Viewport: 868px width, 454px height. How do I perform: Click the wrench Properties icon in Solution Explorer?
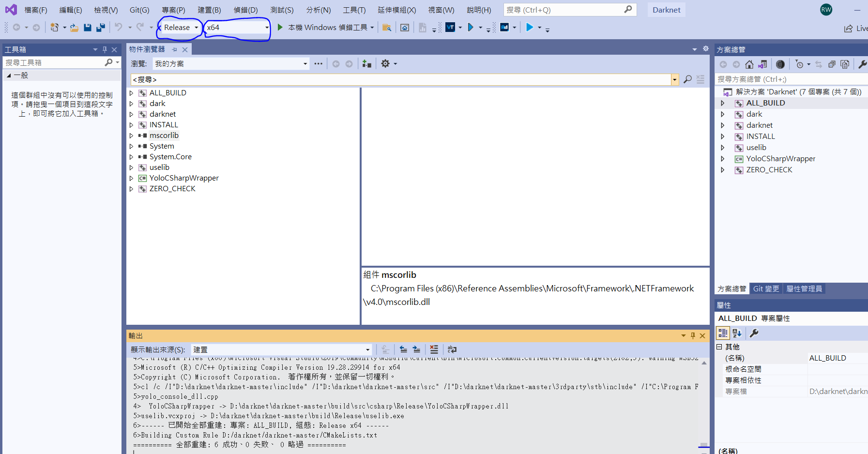click(x=863, y=64)
